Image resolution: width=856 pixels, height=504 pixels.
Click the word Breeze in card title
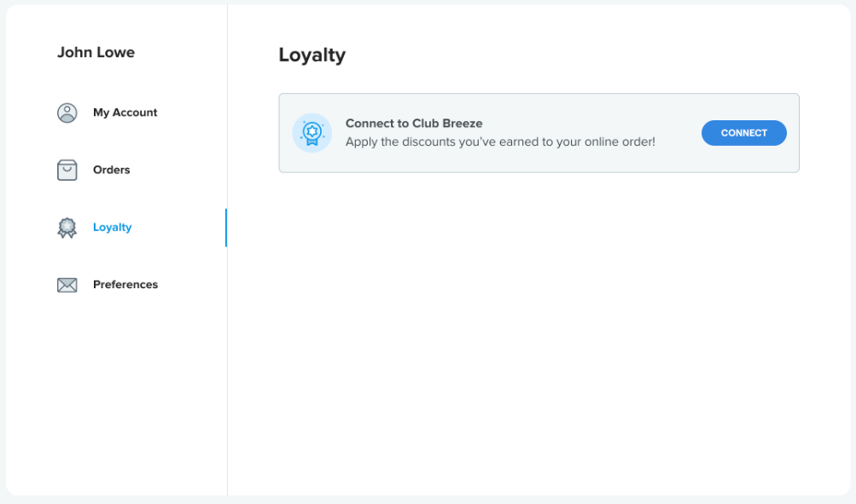462,124
